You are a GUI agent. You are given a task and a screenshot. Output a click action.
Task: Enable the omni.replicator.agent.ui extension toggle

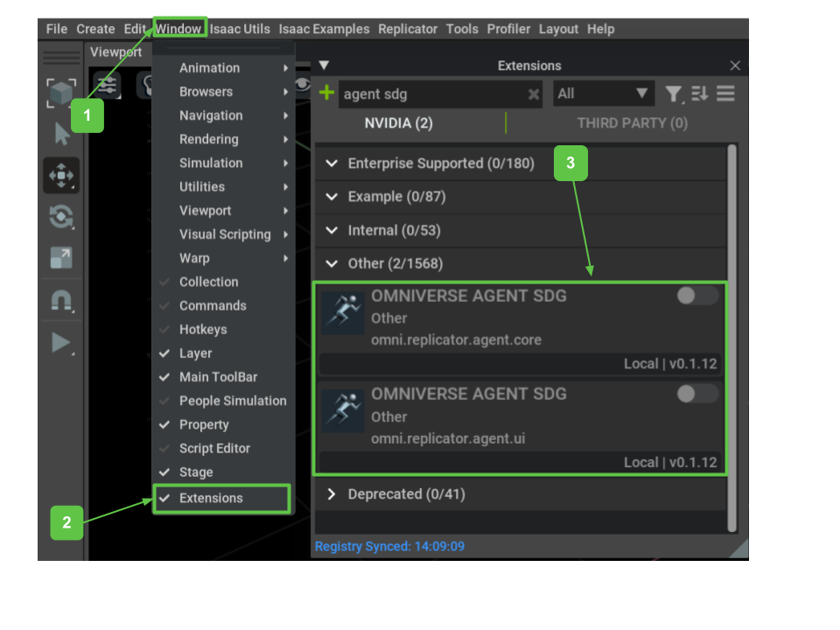pos(697,394)
